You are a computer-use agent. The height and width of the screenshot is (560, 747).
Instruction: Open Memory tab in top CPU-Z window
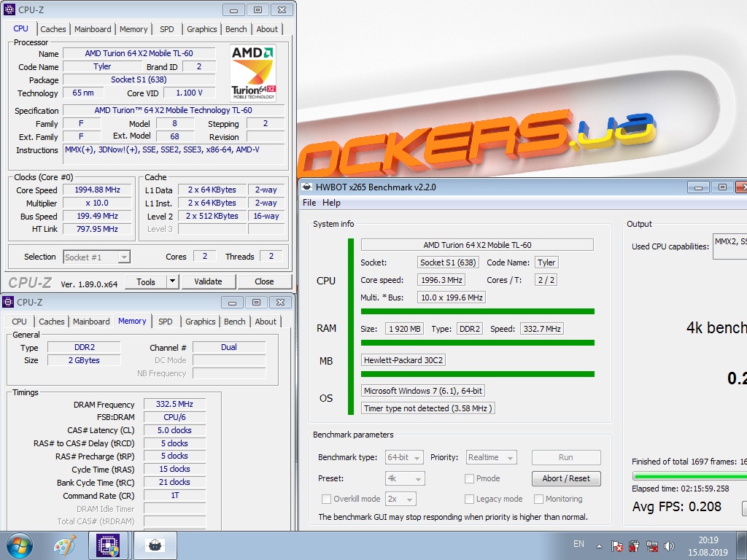tap(133, 29)
